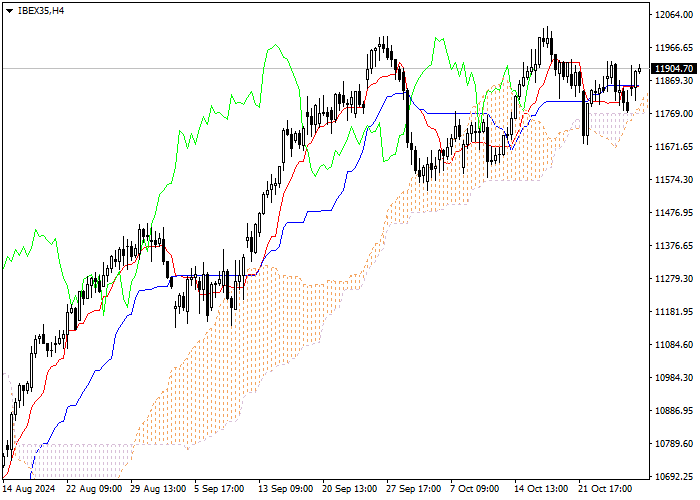This screenshot has height=500, width=700.
Task: Click the 11869.30 price axis label
Action: click(x=674, y=80)
